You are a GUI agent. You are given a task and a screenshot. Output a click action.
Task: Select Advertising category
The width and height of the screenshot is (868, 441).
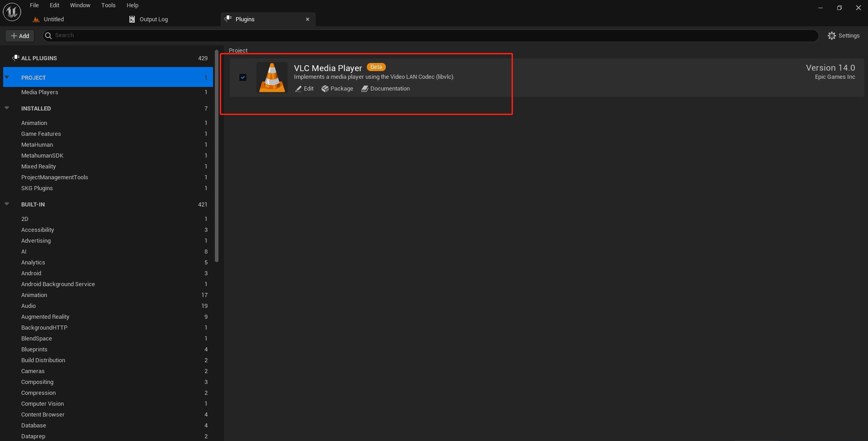(108, 240)
